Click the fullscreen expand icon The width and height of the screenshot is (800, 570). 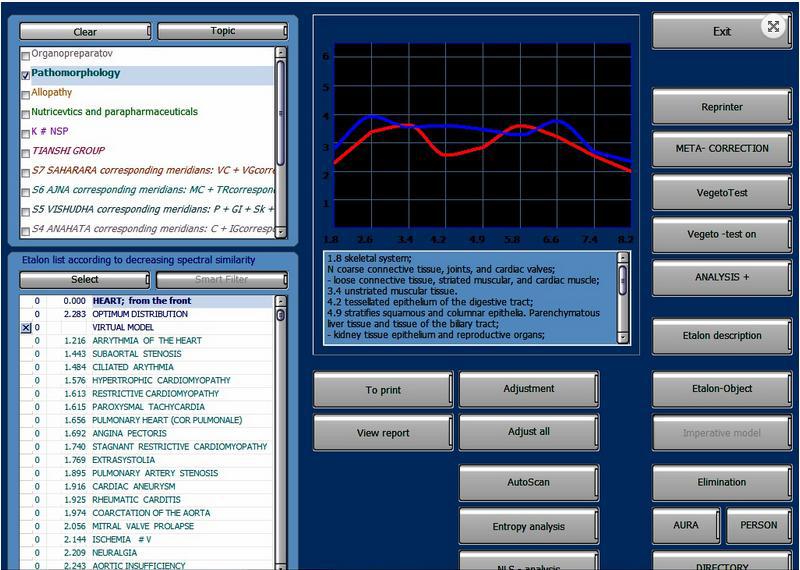coord(773,27)
